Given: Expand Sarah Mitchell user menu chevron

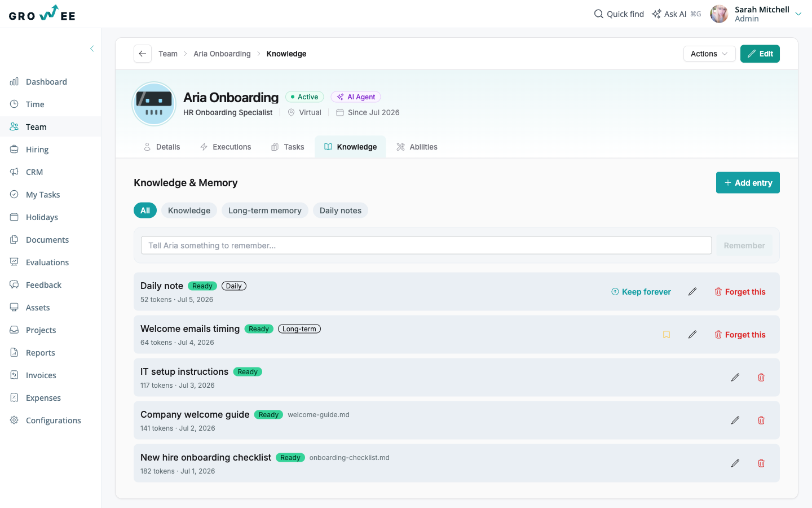Looking at the screenshot, I should [x=798, y=14].
